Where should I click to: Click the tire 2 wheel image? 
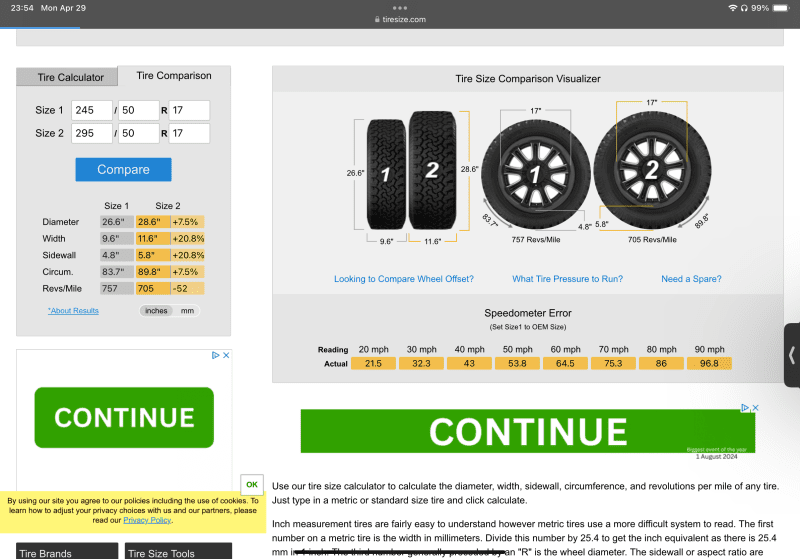651,171
